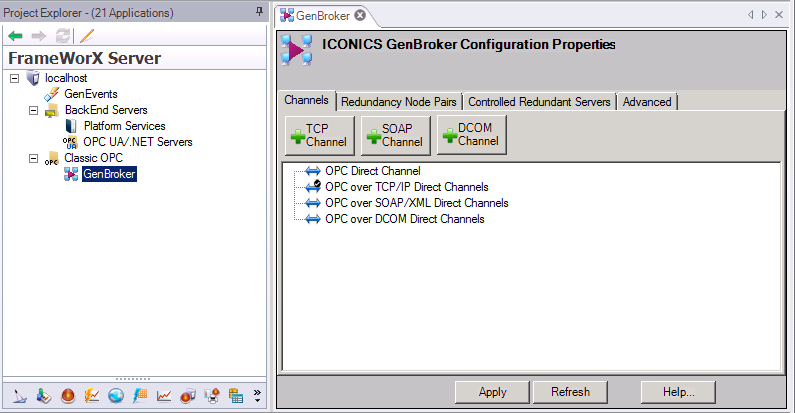Viewport: 795px width, 413px height.
Task: Pin the Project Explorer panel
Action: point(259,13)
